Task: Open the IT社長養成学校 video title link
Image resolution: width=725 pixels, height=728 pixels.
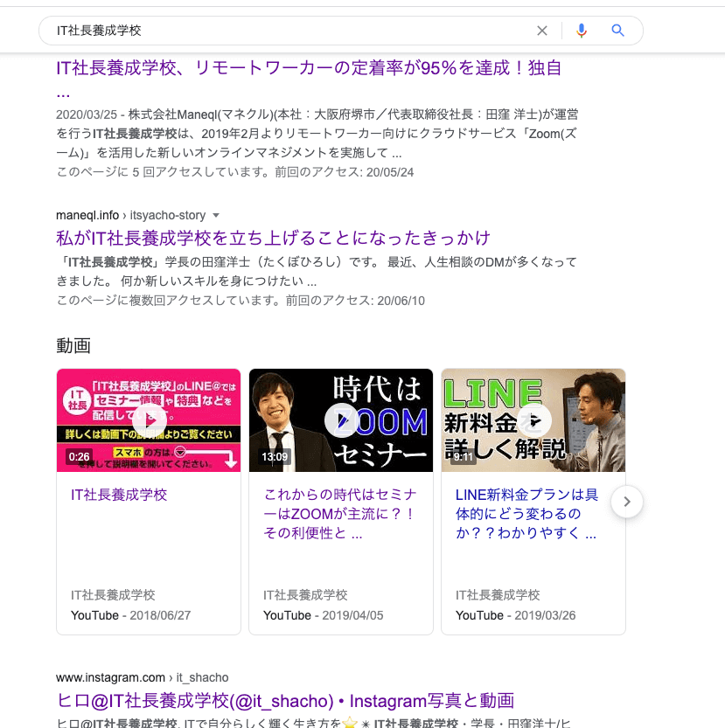Action: click(x=119, y=495)
